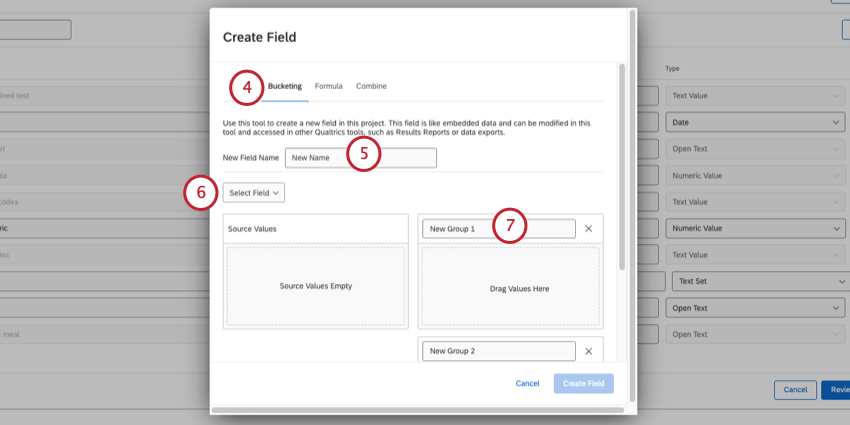Click the page's Cancel button behind the dialog
Screen dimensions: 850x425
click(794, 390)
